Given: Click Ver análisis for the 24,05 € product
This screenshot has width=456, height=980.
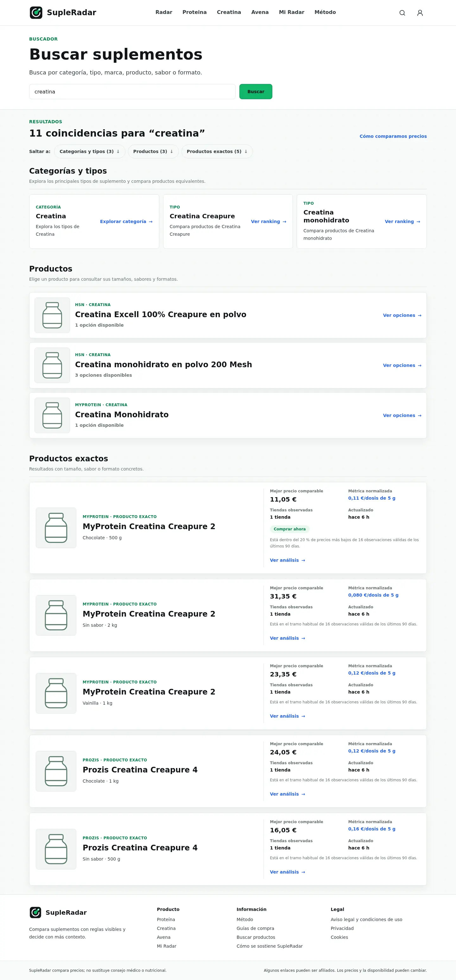Looking at the screenshot, I should point(288,794).
